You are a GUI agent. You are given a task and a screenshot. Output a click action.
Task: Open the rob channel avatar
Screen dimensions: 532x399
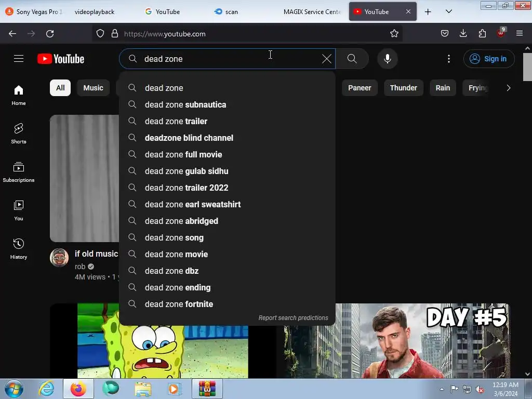59,258
